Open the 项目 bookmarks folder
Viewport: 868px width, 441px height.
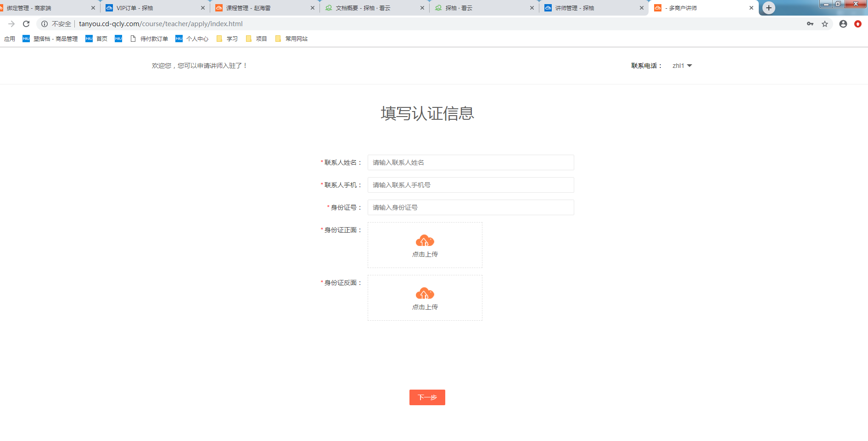coord(256,39)
